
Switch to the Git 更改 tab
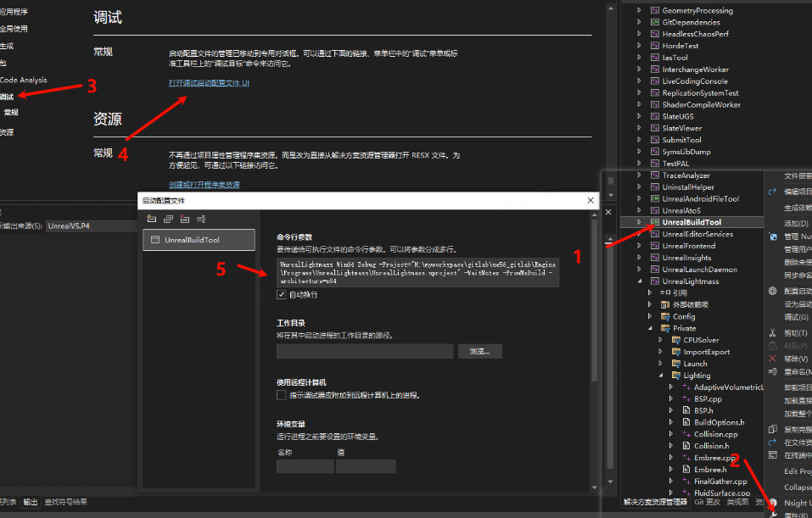(707, 502)
